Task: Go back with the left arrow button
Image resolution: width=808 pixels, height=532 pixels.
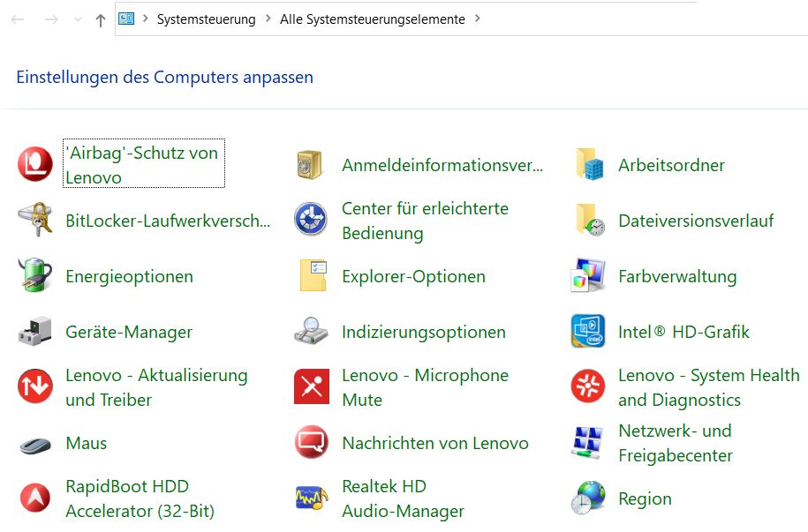Action: tap(18, 19)
